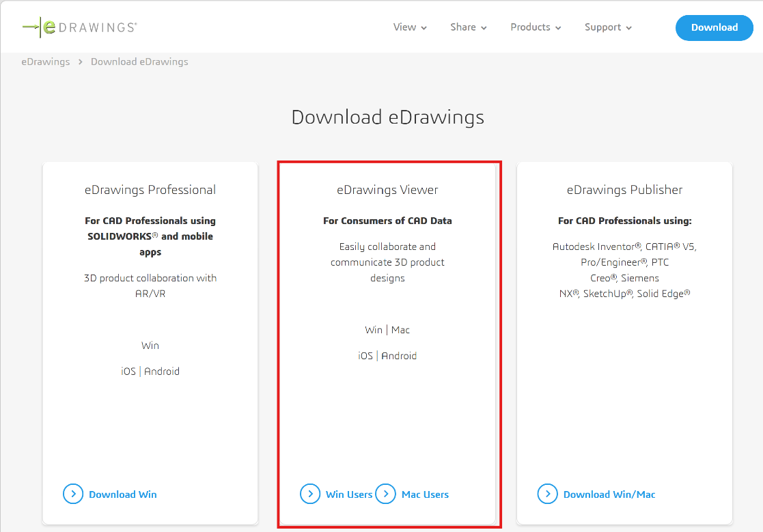Click 'Easily collaborate and communicate' description text
Screen dimensions: 763x532
tap(387, 262)
